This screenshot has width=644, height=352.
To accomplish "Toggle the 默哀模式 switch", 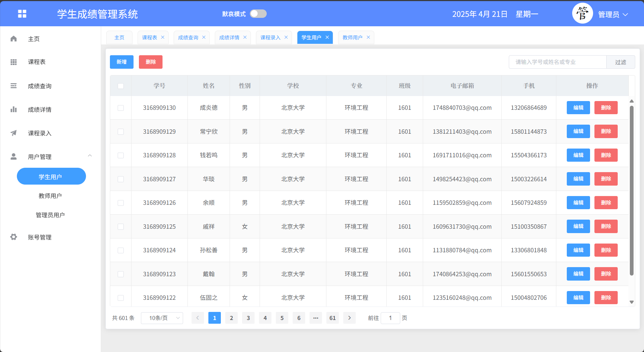I will 258,14.
